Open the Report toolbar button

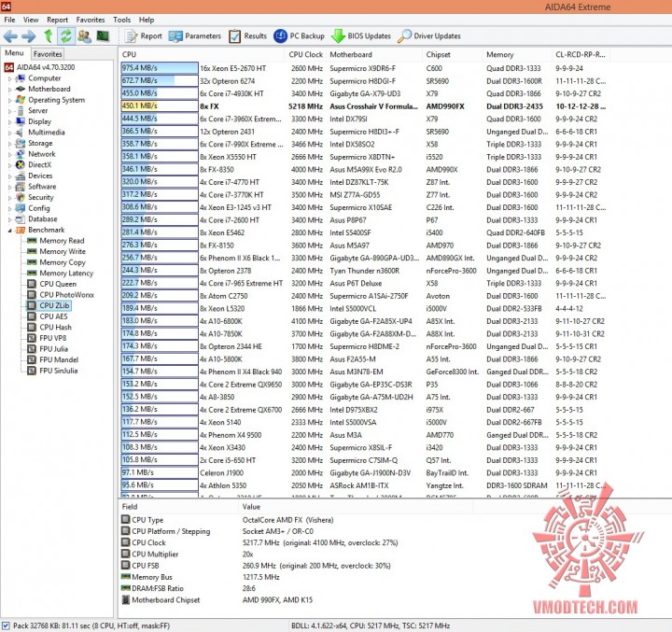144,36
